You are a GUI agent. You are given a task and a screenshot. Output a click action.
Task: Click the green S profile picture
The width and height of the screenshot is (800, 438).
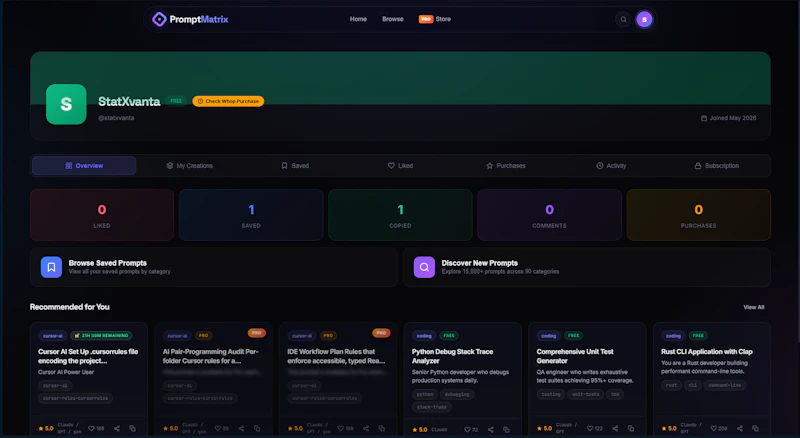(x=66, y=104)
